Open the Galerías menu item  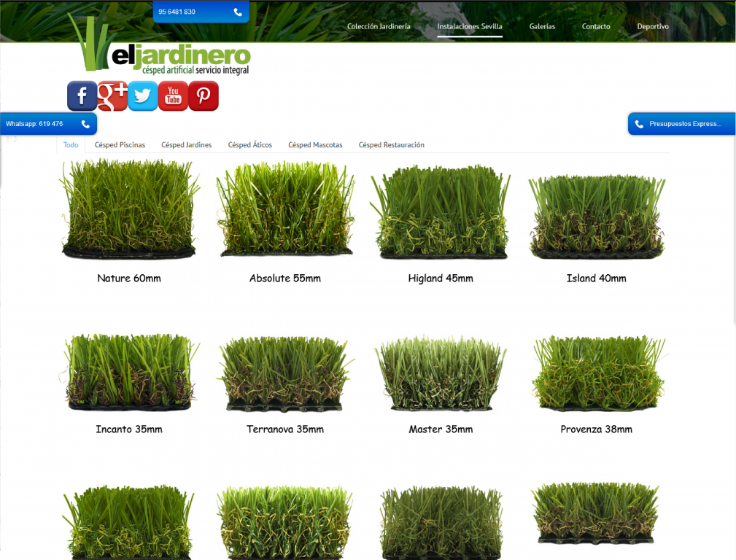tap(542, 26)
